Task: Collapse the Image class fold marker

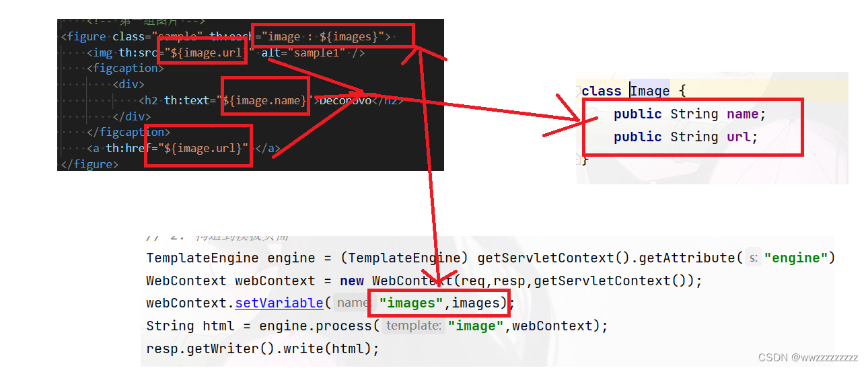Action: [579, 91]
